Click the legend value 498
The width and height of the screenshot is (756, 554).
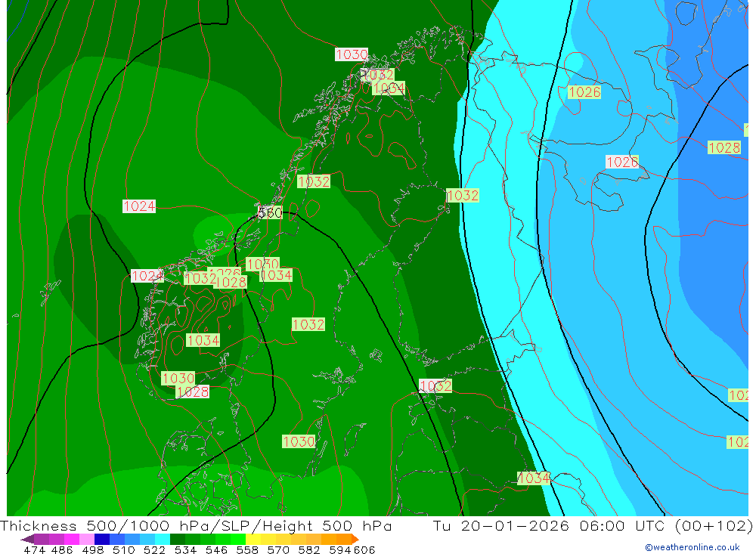pyautogui.click(x=92, y=549)
